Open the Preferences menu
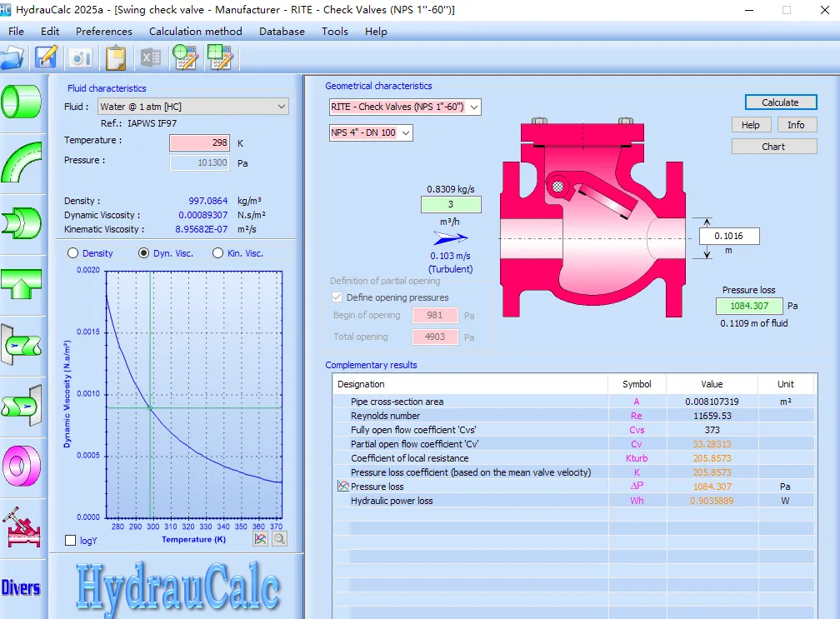Viewport: 840px width, 619px height. coord(104,31)
